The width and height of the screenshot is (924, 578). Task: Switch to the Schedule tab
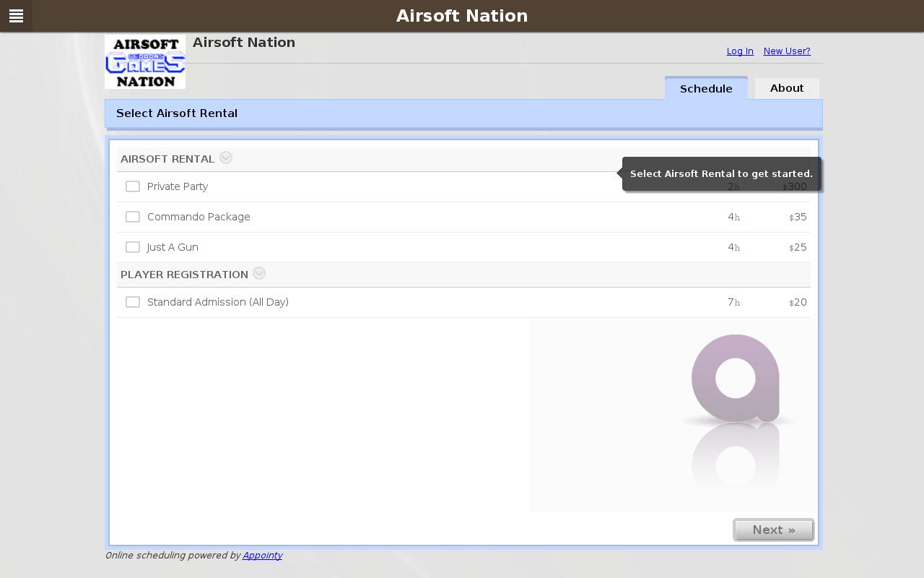click(706, 88)
